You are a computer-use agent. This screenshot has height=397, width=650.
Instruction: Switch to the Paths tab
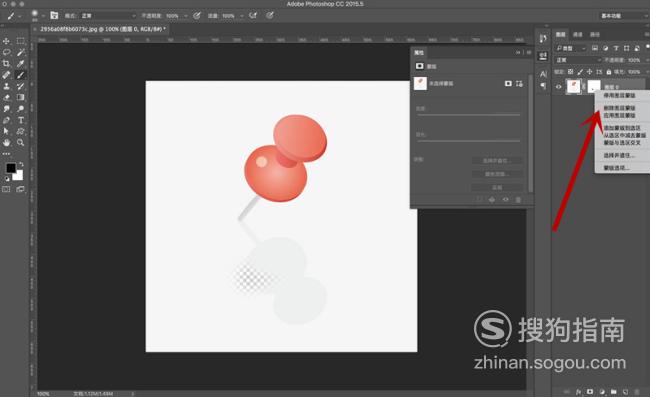(594, 34)
